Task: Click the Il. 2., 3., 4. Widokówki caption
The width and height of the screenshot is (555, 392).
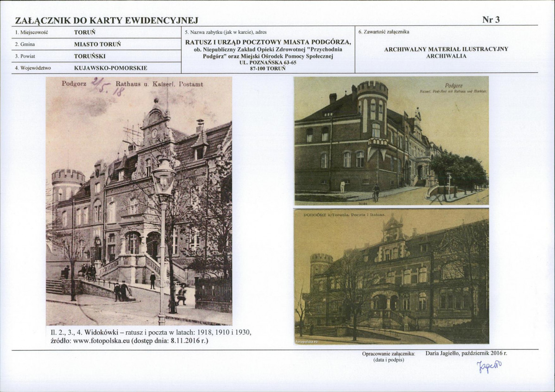Action: tap(151, 336)
